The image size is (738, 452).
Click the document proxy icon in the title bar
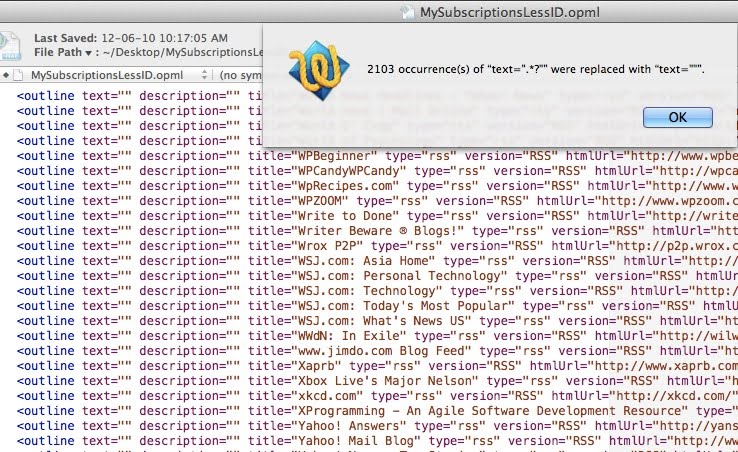(407, 12)
